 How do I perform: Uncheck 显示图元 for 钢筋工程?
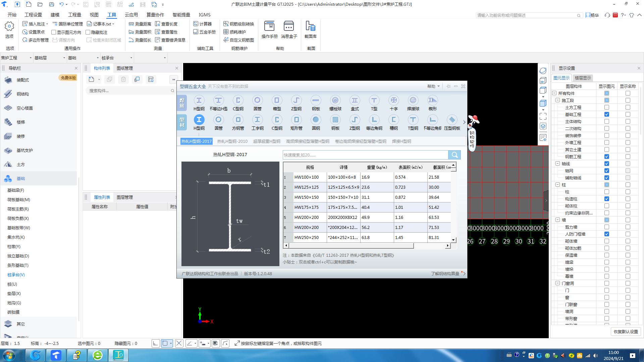tap(606, 157)
